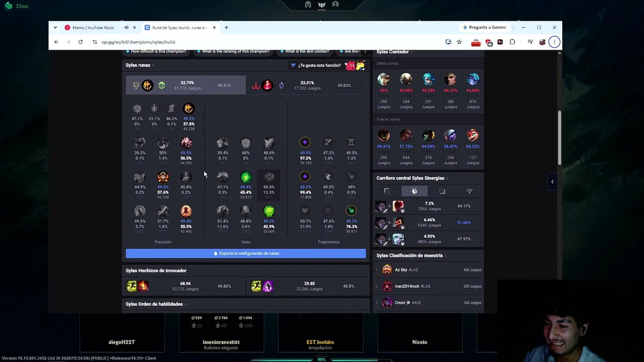Image resolution: width=644 pixels, height=362 pixels.
Task: Select the Conqueror keystone rune icon
Action: pos(189,109)
